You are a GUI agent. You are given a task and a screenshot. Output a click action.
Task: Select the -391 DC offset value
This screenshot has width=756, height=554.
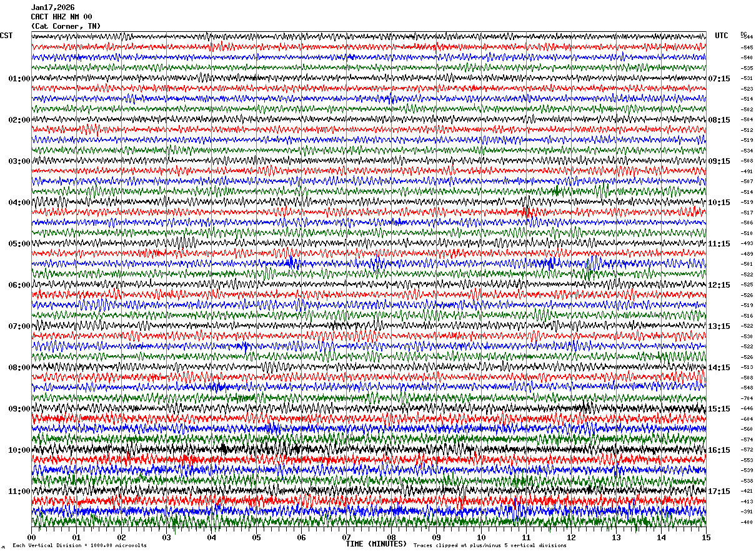tap(747, 511)
